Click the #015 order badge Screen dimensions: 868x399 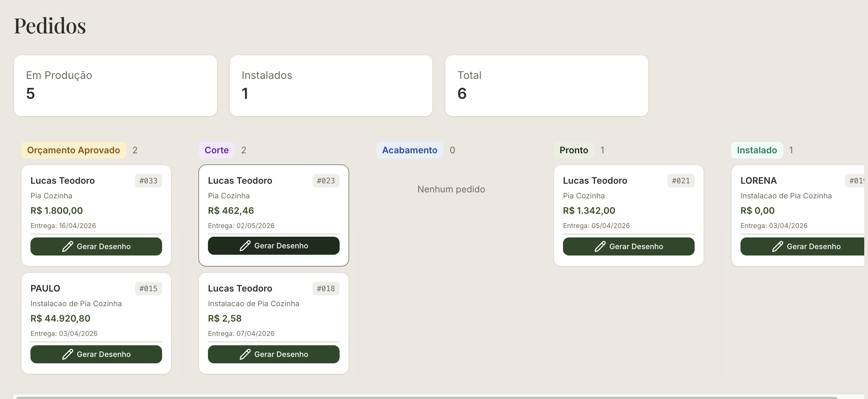(x=149, y=289)
